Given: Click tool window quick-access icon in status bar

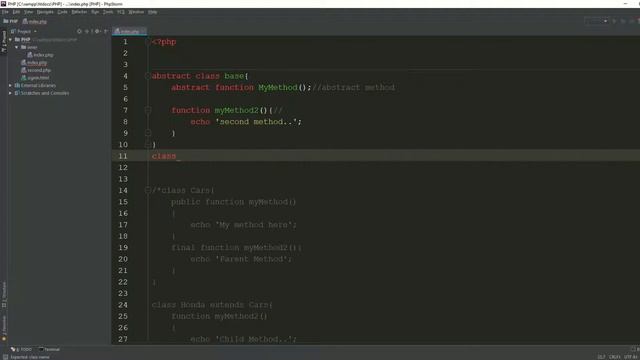Looking at the screenshot, I should pos(5,357).
